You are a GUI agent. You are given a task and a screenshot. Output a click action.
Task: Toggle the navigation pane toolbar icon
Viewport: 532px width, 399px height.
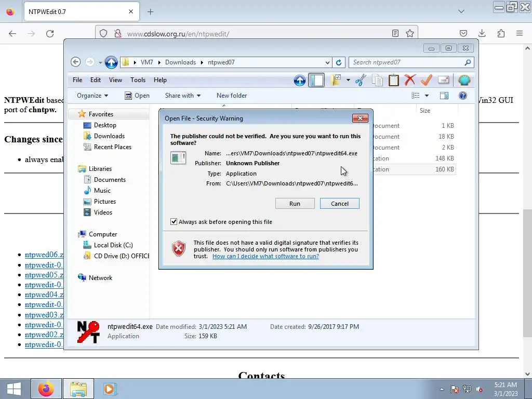[x=316, y=81]
